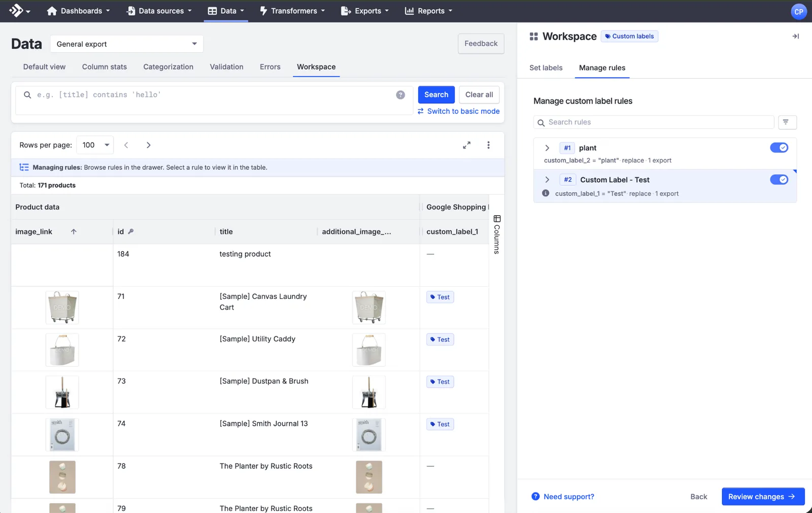The width and height of the screenshot is (812, 513).
Task: Open the Errors tab
Action: [x=270, y=67]
